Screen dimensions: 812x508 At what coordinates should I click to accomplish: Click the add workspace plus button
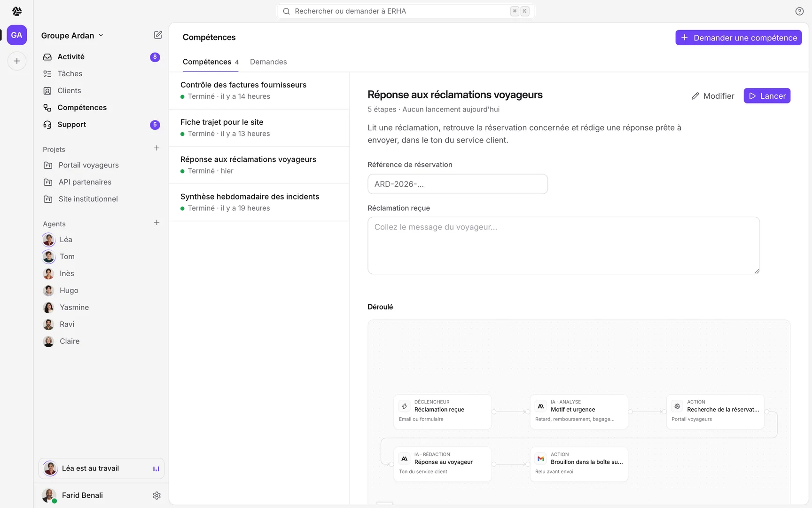pos(17,61)
